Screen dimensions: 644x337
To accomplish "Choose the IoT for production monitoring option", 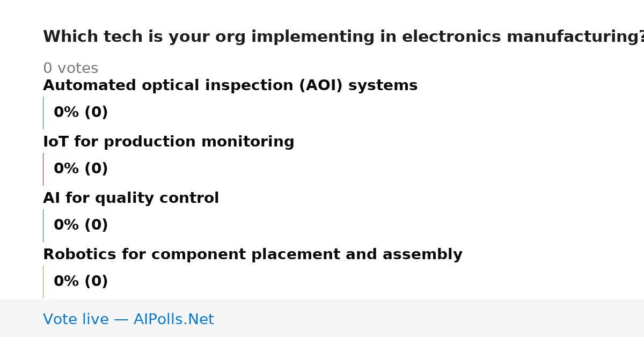I will tap(169, 142).
